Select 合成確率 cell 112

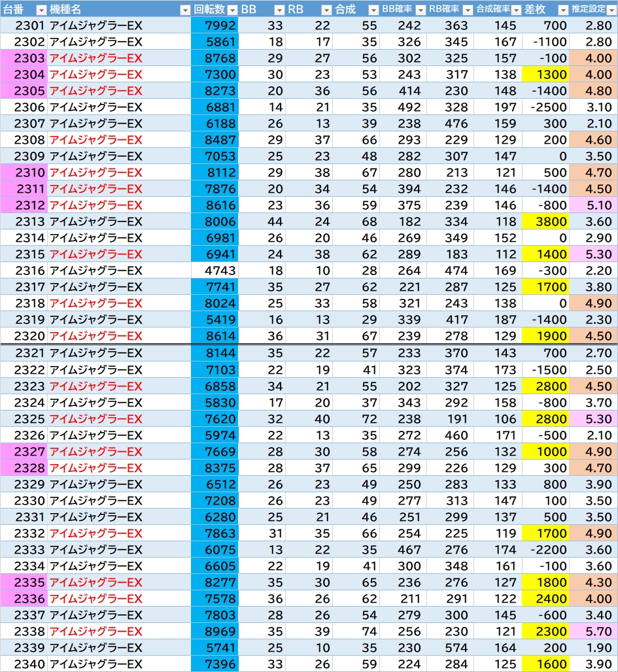coord(498,254)
